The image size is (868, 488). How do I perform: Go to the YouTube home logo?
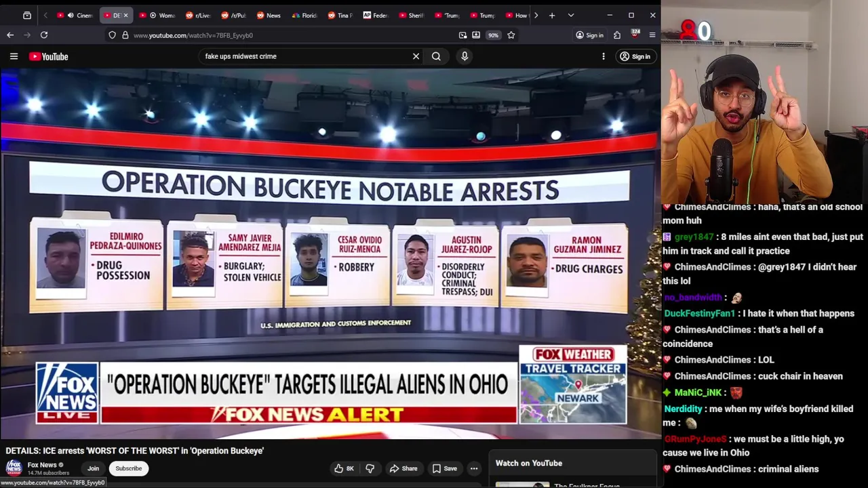tap(49, 56)
